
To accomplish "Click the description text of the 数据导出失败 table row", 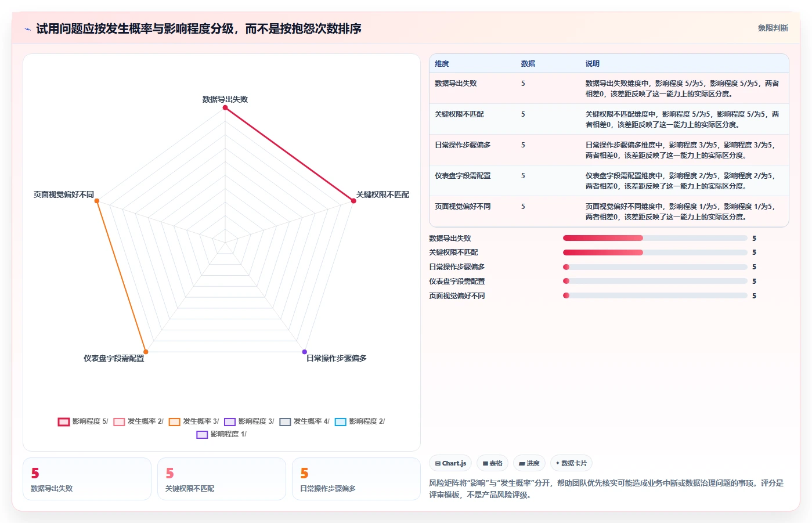I will [682, 89].
